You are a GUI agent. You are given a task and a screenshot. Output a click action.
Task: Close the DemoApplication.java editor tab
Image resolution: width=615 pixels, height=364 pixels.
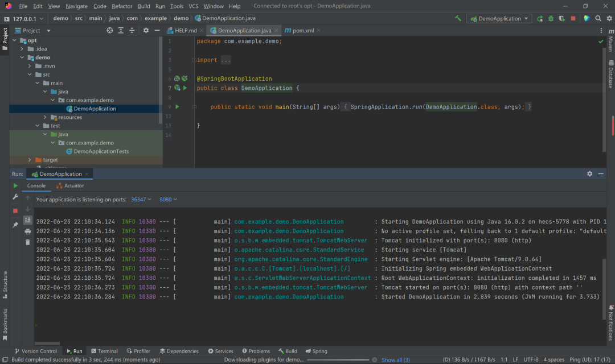[x=276, y=31]
